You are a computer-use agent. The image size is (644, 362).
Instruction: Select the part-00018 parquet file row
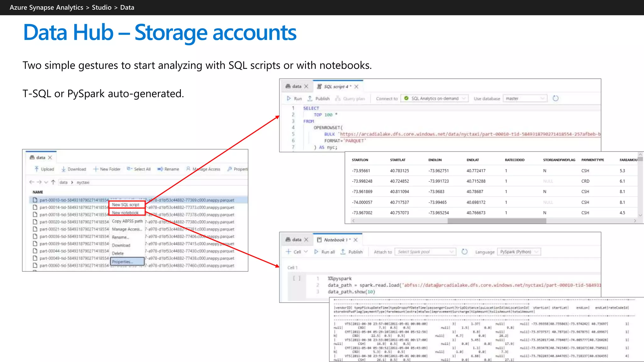pos(138,215)
